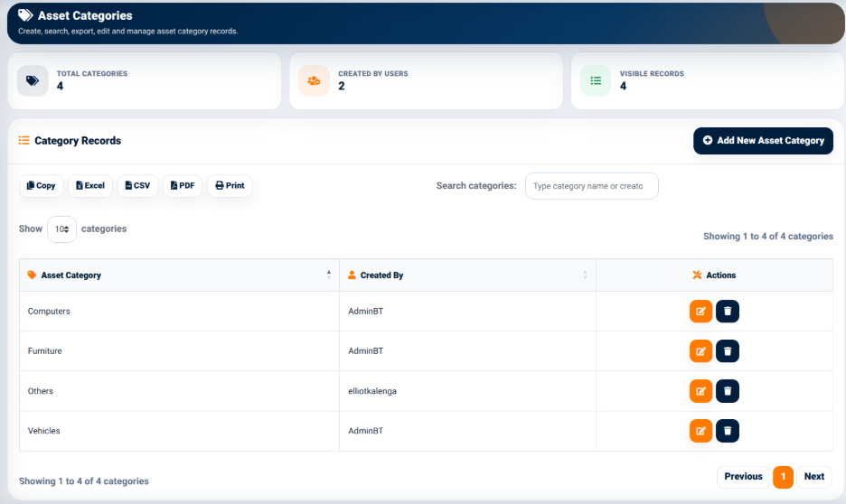Edit the Computers category

tap(700, 311)
